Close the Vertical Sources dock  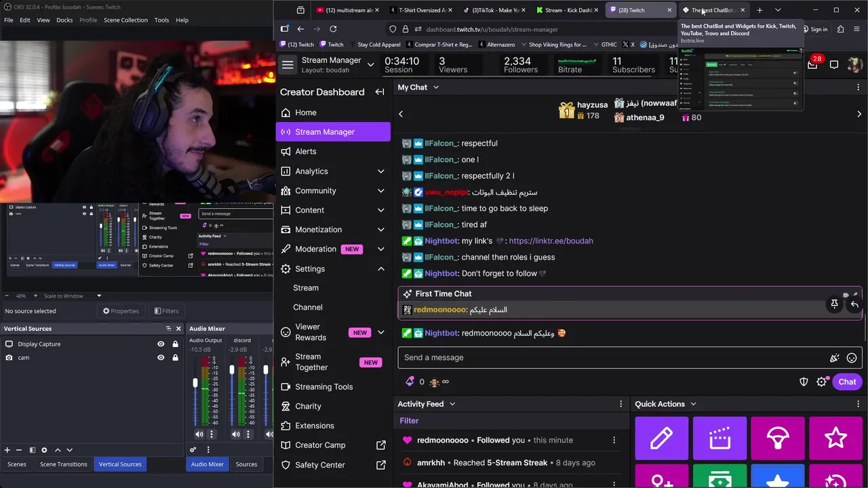[x=178, y=329]
